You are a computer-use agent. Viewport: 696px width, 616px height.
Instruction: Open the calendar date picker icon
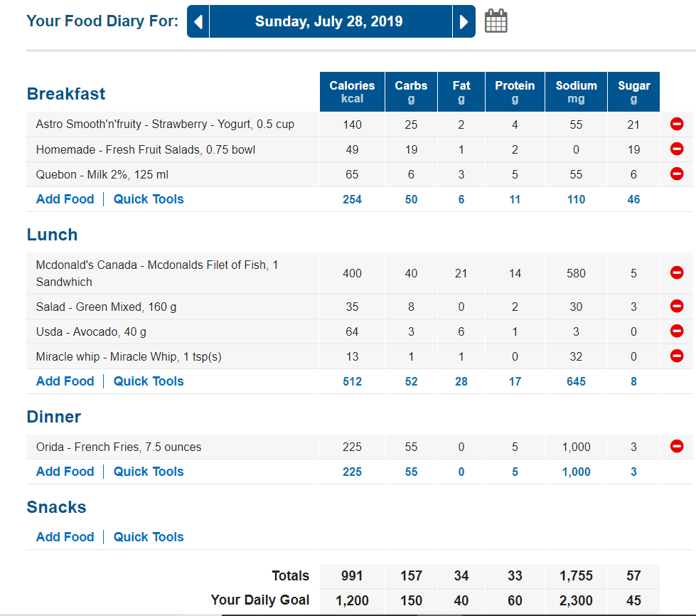(496, 21)
